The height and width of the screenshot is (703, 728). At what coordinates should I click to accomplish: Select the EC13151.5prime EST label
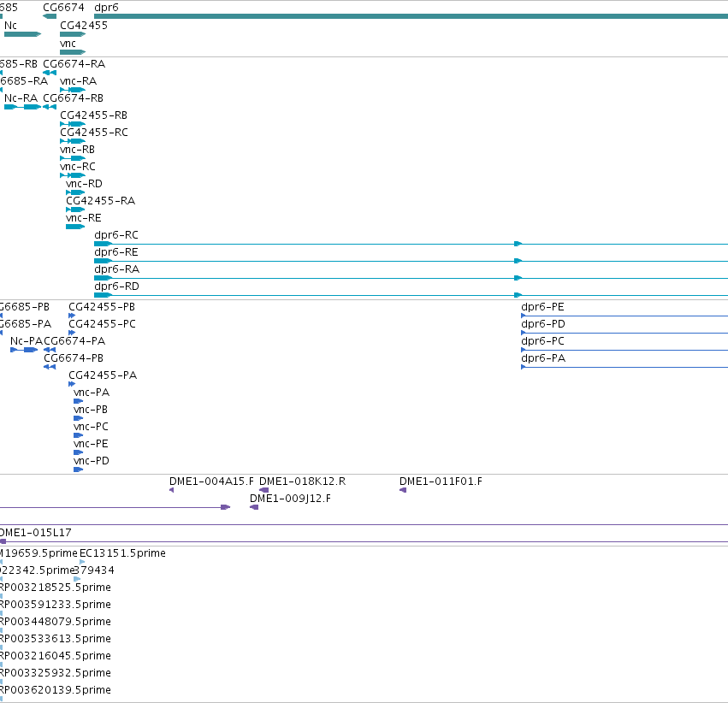coord(122,553)
